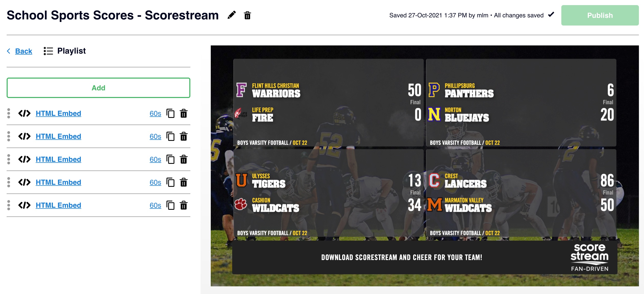The width and height of the screenshot is (644, 294).
Task: Change the 60s duration of the third embed
Action: click(x=155, y=160)
